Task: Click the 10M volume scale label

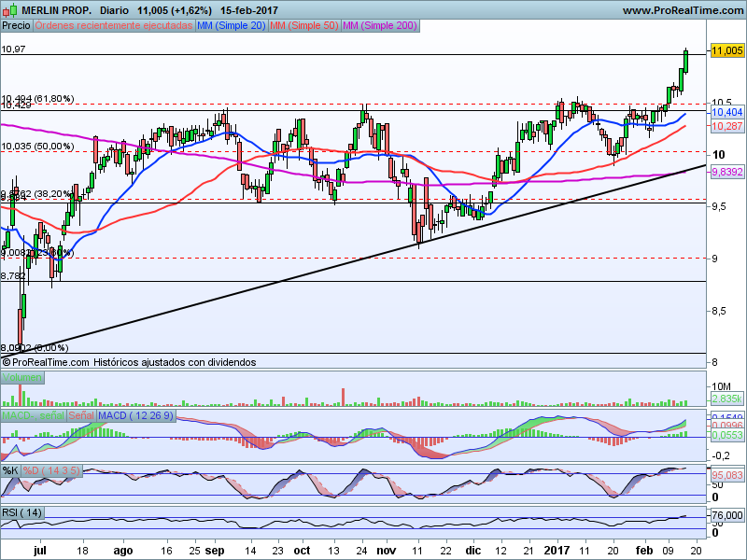Action: click(721, 386)
